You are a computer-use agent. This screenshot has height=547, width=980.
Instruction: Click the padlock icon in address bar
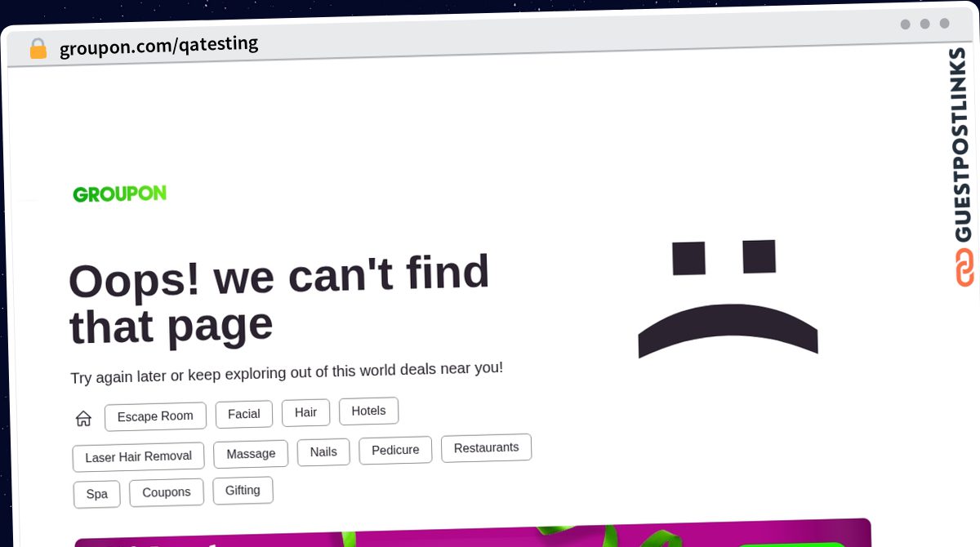(38, 49)
